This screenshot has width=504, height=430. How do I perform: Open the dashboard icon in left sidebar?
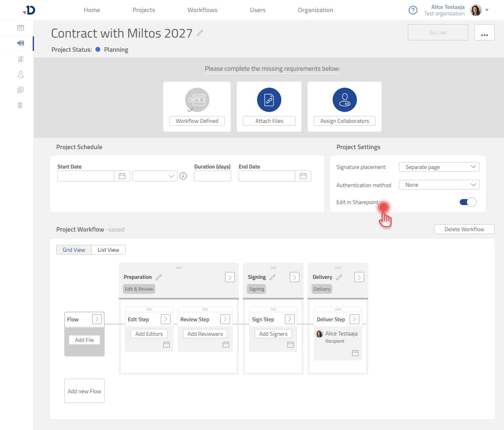point(21,28)
